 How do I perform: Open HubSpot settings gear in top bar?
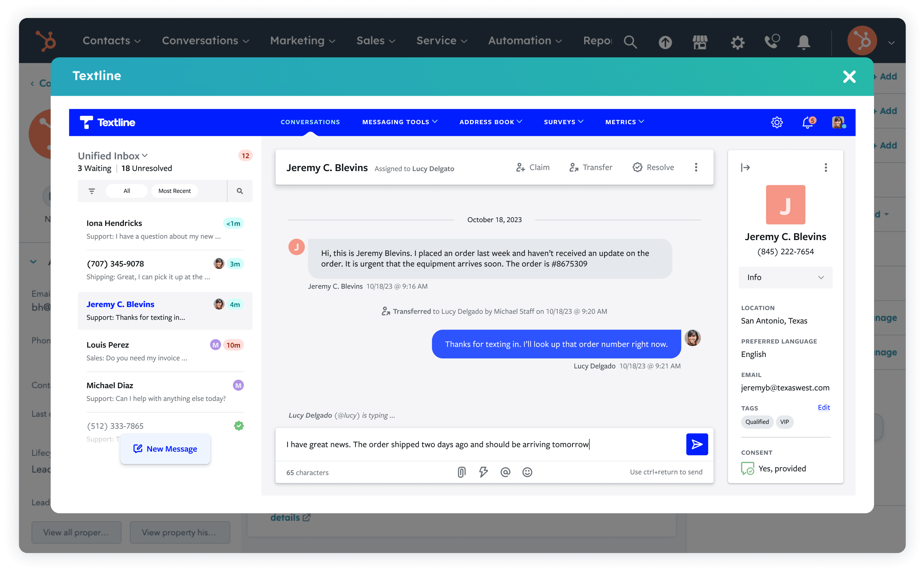point(737,42)
